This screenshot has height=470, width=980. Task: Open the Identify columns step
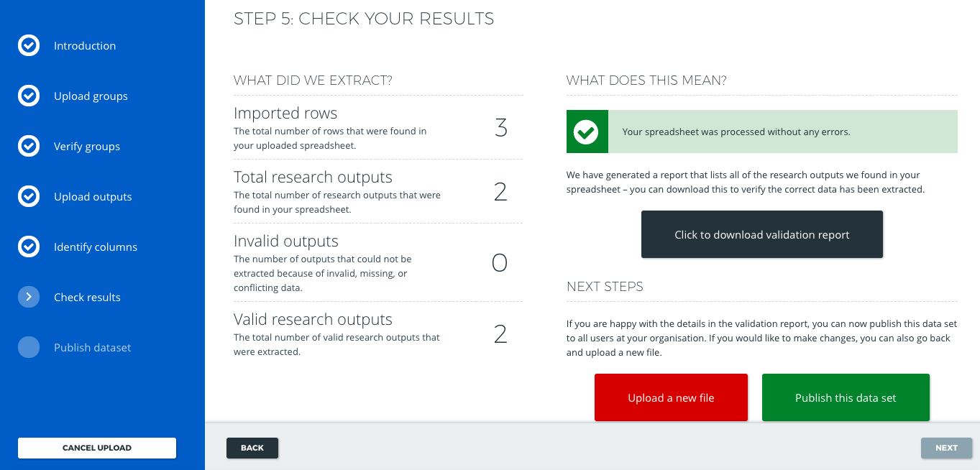tap(96, 247)
